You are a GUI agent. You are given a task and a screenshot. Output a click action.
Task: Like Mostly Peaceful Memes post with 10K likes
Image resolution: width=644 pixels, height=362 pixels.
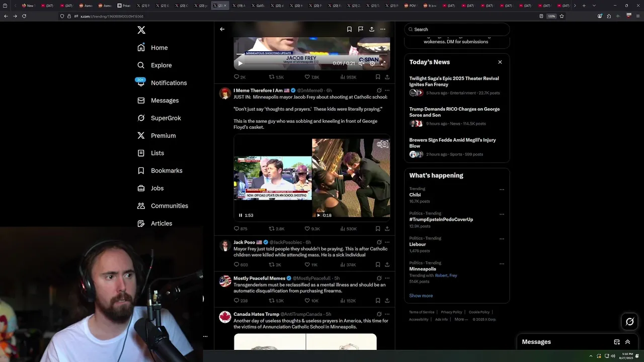tap(311, 301)
